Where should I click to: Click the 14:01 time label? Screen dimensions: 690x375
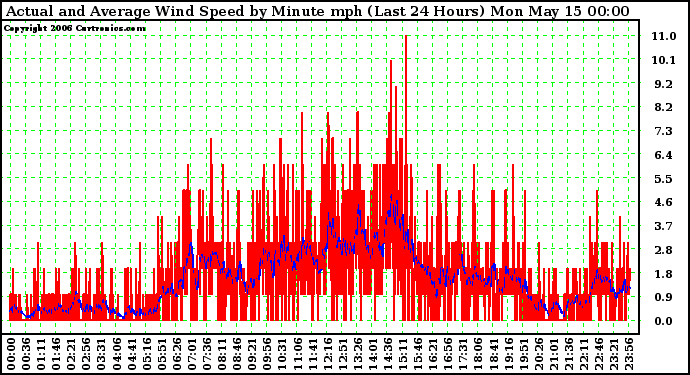(372, 354)
